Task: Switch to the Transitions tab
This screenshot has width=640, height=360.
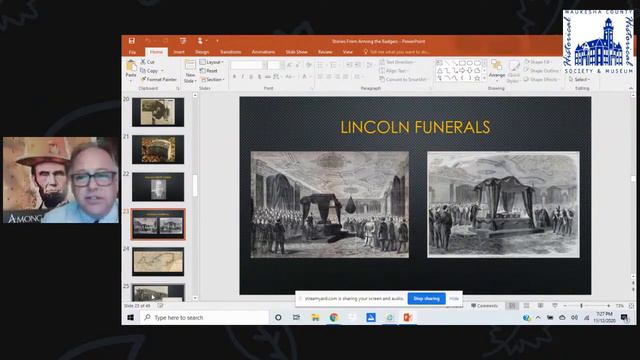Action: [231, 52]
